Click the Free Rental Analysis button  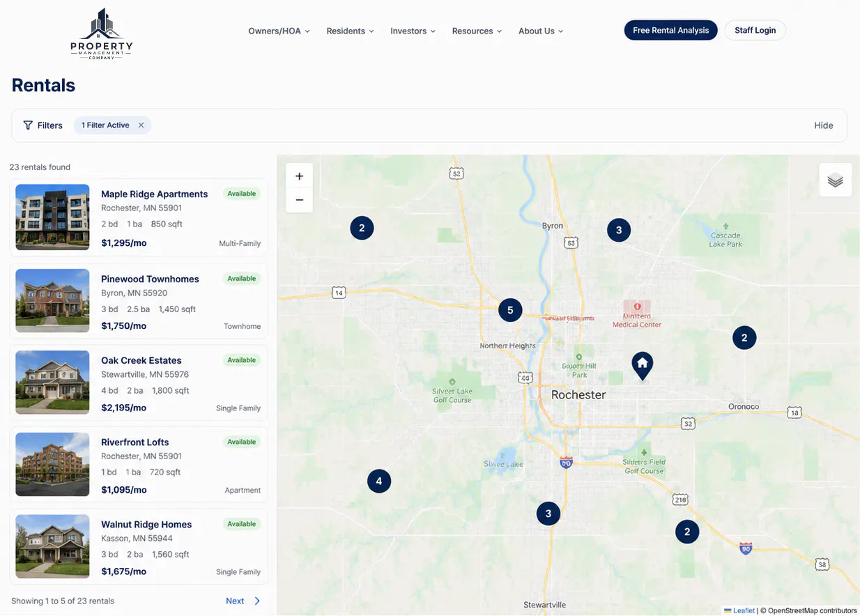click(x=670, y=30)
